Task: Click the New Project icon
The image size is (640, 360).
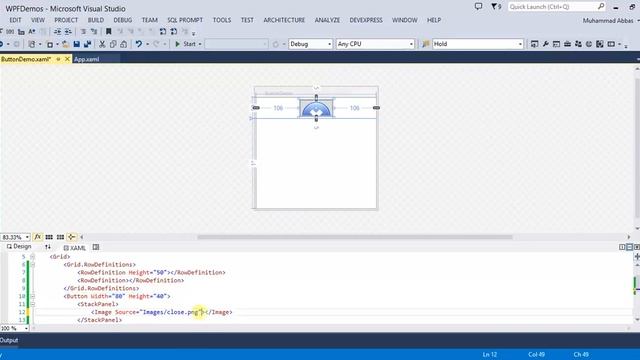Action: [31, 44]
